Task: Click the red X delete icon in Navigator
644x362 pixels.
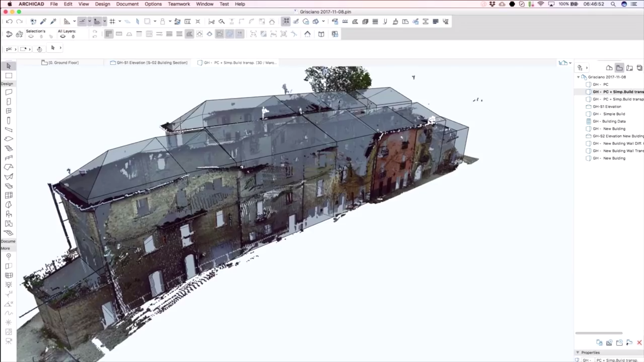Action: click(x=639, y=342)
